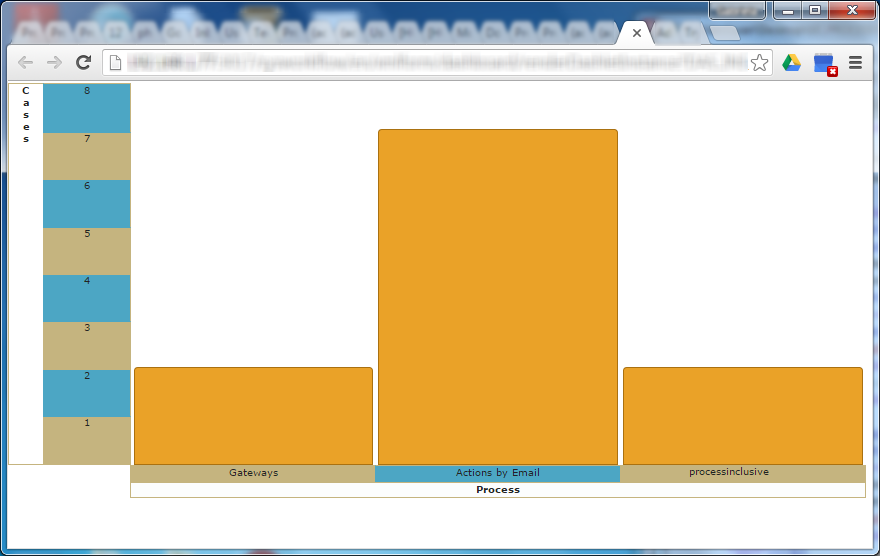Click the Process axis title
Image resolution: width=880 pixels, height=556 pixels.
(x=497, y=490)
